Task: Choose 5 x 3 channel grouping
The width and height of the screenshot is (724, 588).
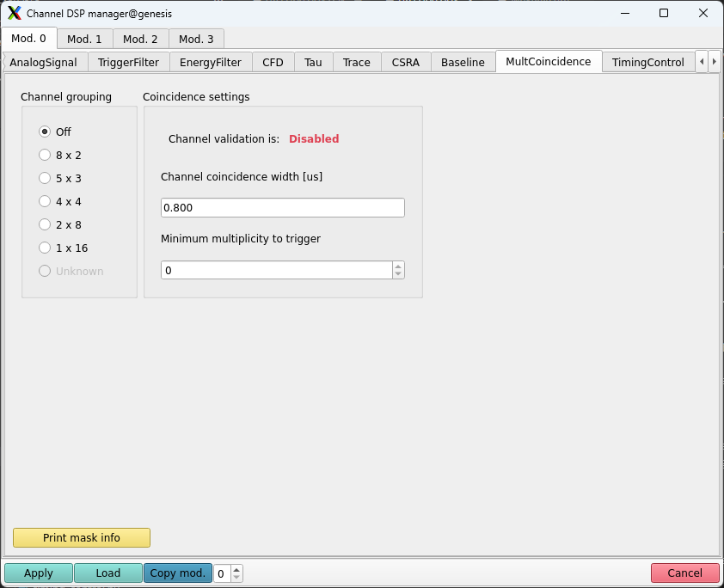Action: pos(60,178)
